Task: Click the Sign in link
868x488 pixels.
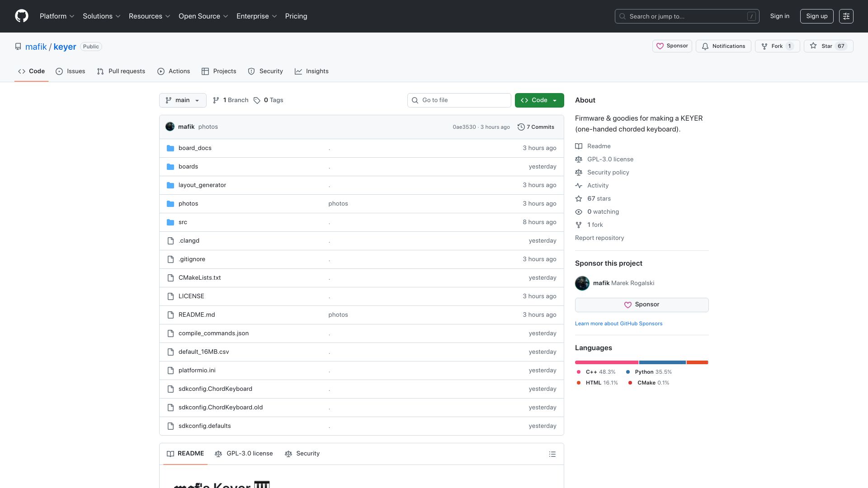Action: (780, 16)
